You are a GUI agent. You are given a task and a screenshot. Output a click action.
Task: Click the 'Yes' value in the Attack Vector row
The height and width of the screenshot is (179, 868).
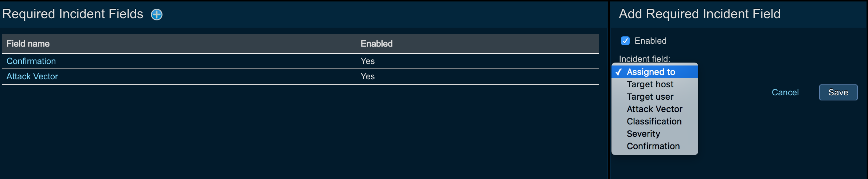(368, 76)
